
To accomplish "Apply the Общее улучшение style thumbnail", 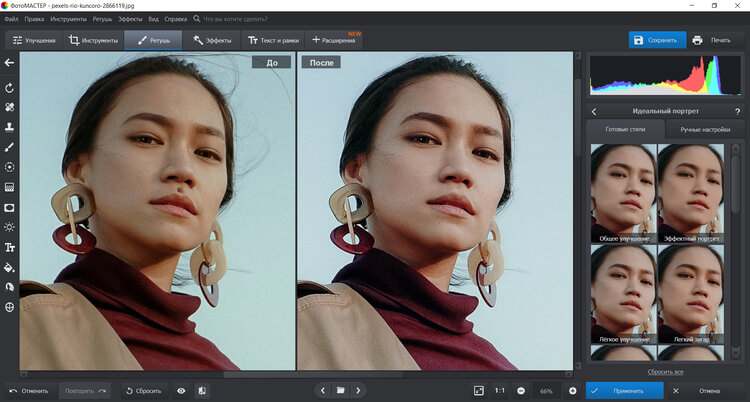I will [624, 193].
